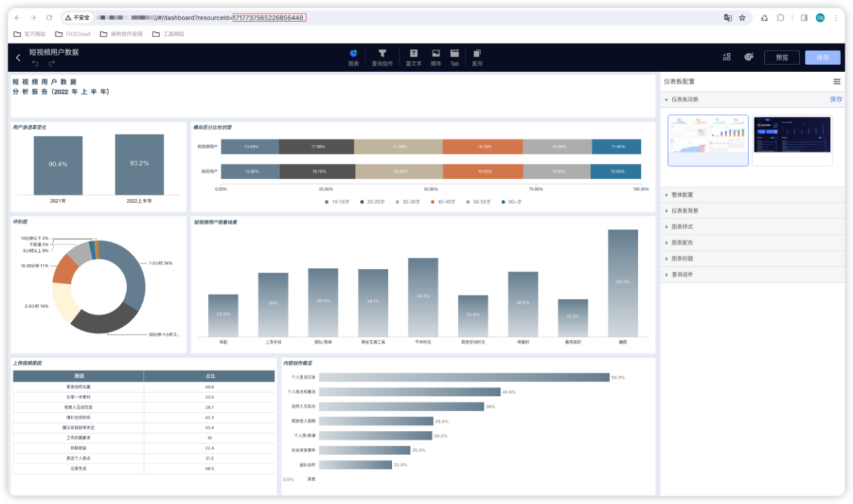
Task: Insert a Tab component
Action: [455, 57]
